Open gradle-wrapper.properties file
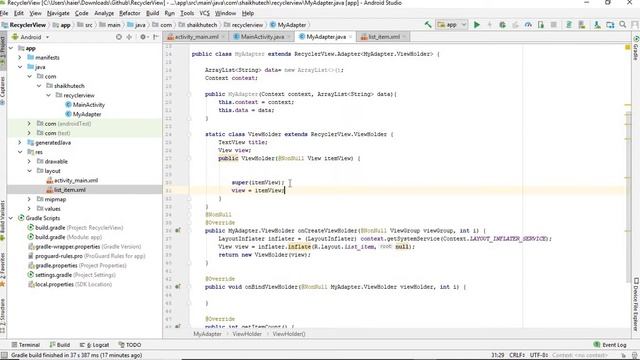Screen dimensions: 640x360 (84, 247)
